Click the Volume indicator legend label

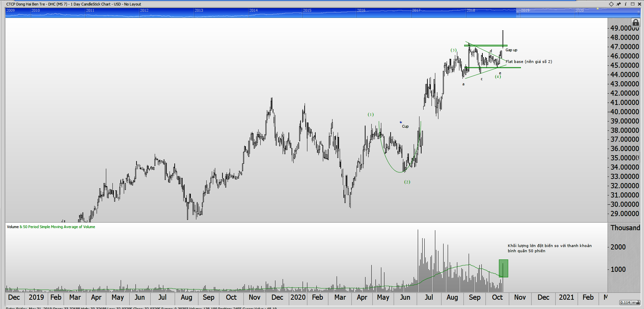pyautogui.click(x=13, y=227)
